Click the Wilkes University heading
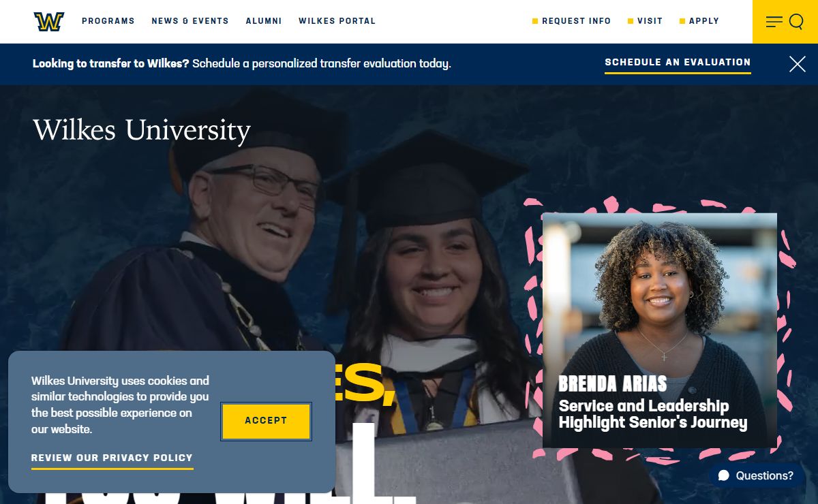The image size is (818, 504). [x=142, y=130]
